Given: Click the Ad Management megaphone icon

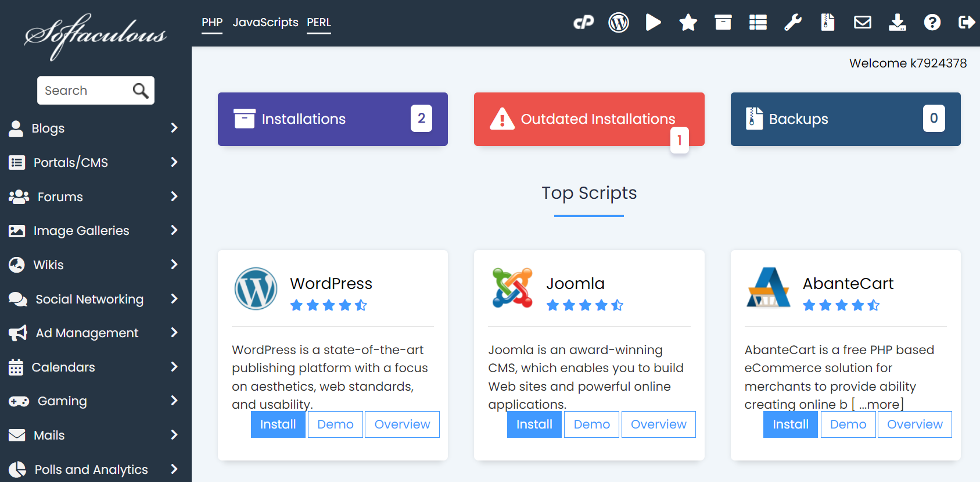Looking at the screenshot, I should coord(18,333).
